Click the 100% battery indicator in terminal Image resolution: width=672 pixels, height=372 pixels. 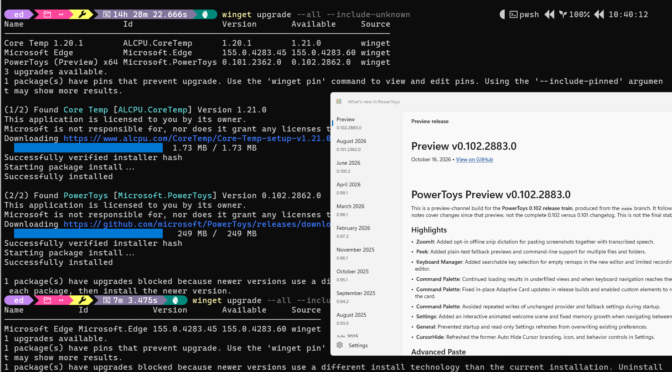click(x=576, y=15)
